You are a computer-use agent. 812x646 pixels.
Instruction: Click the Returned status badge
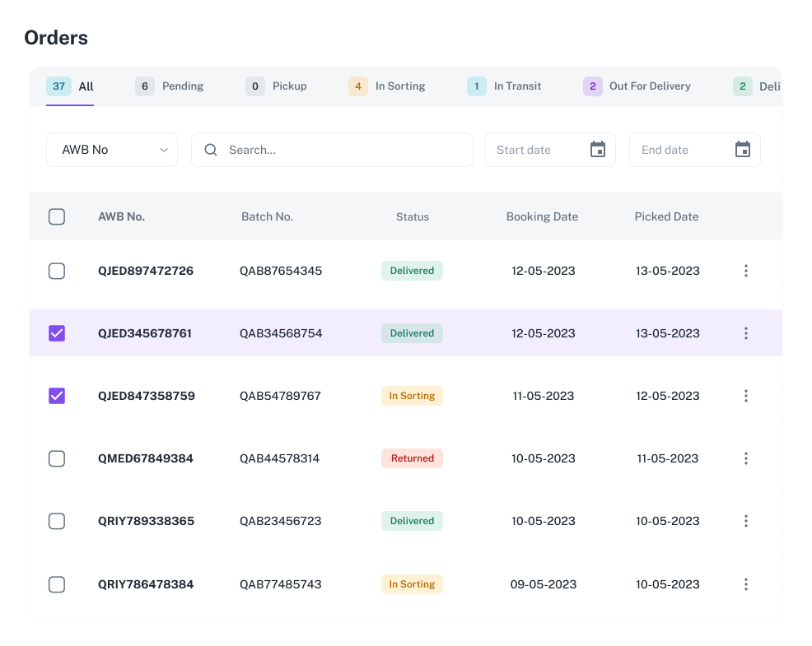pos(412,458)
